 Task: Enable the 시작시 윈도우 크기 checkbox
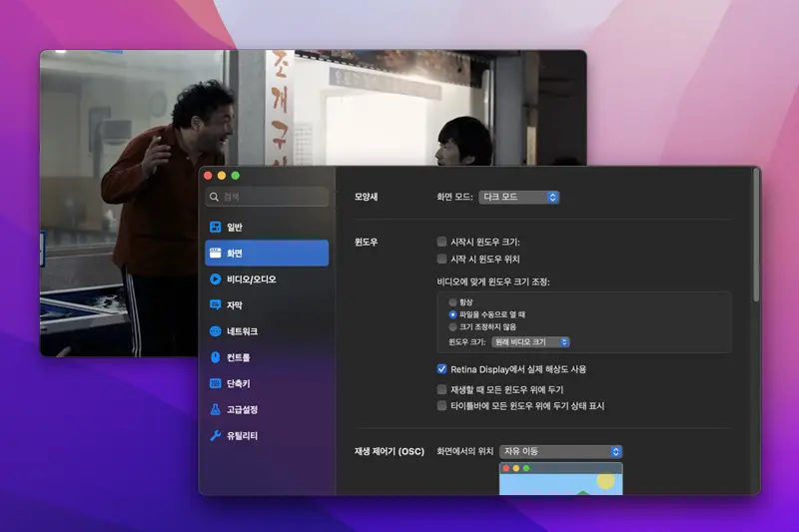point(442,243)
